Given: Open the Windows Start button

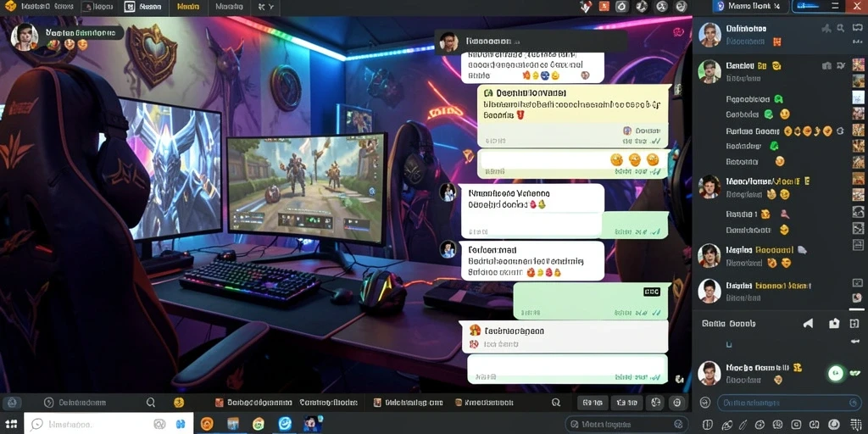Looking at the screenshot, I should point(12,424).
